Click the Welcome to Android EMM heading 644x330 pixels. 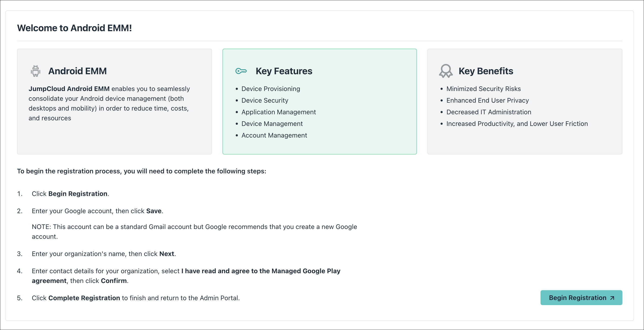coord(74,28)
